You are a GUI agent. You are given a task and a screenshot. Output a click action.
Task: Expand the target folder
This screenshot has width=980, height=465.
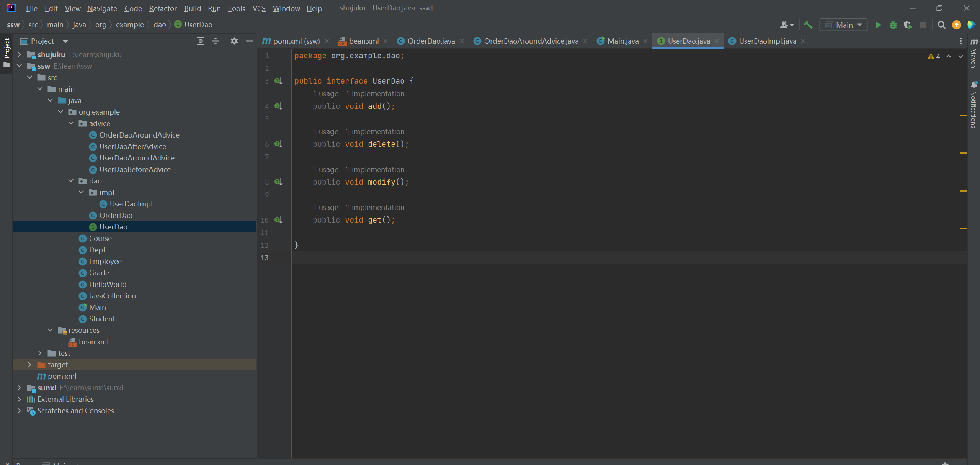29,365
